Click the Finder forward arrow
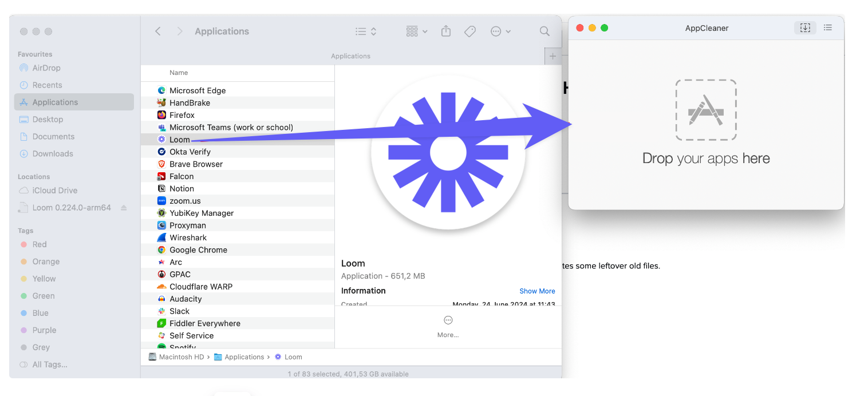 pos(180,31)
